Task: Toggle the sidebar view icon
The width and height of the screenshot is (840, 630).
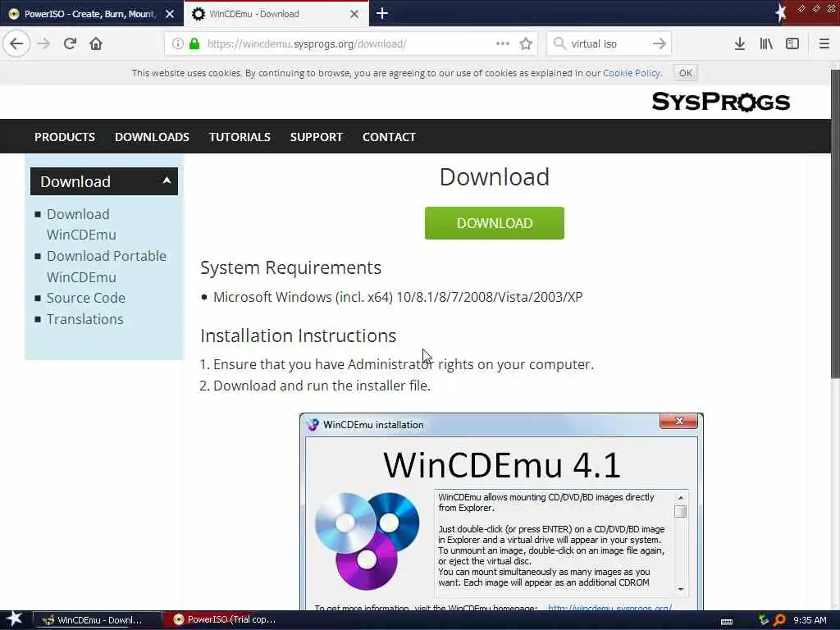Action: tap(792, 43)
